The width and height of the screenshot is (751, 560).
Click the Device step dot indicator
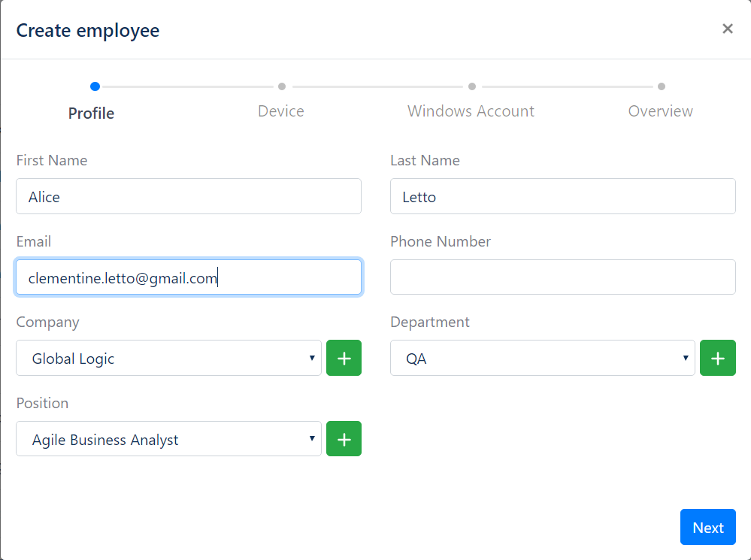pos(282,86)
